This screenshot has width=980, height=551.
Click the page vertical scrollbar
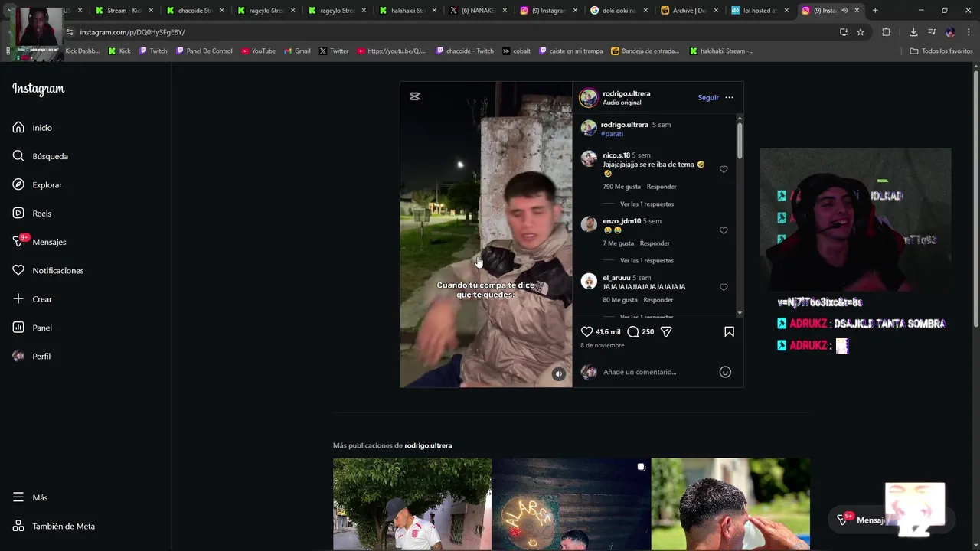click(975, 199)
